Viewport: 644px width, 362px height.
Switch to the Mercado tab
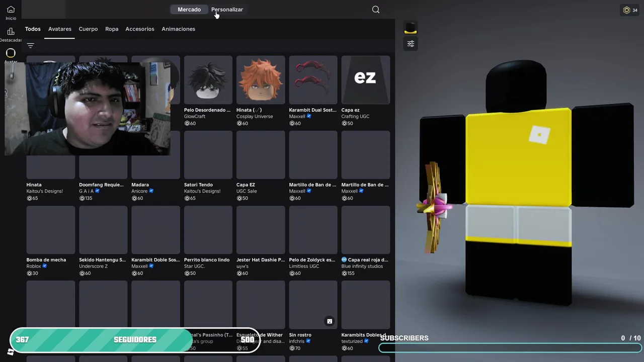point(189,10)
